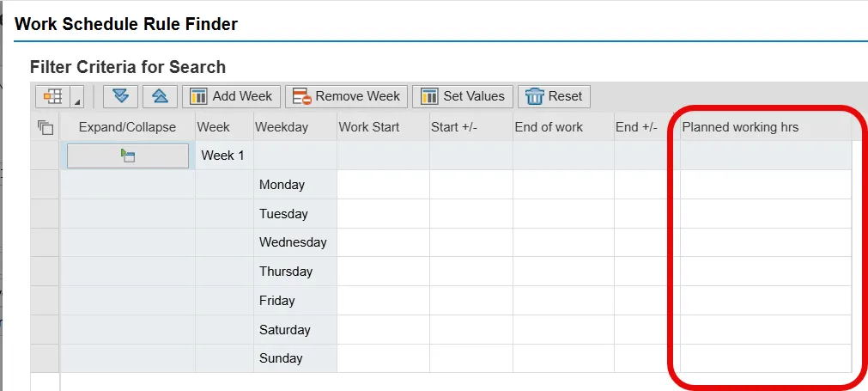Click the Remove Week button
The height and width of the screenshot is (391, 868).
pos(346,96)
